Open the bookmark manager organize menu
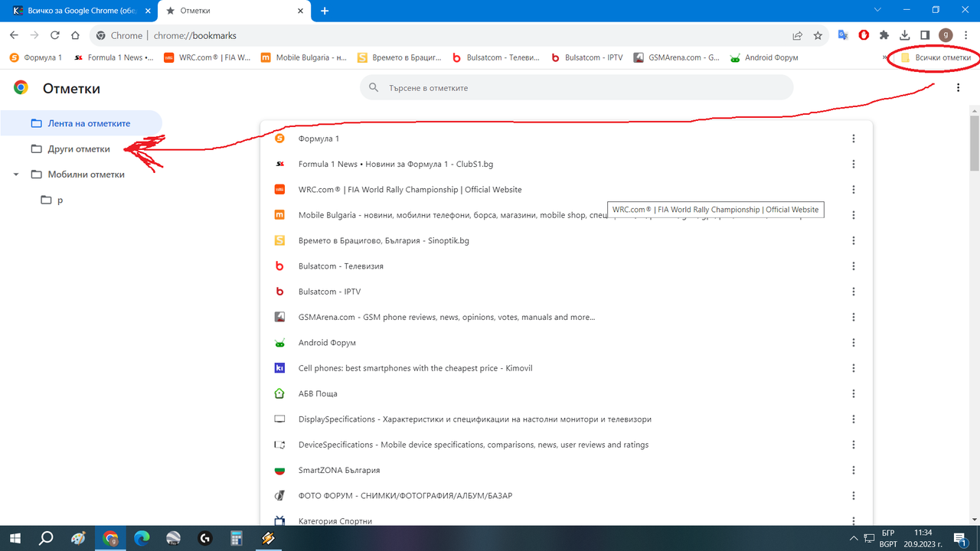 pyautogui.click(x=958, y=88)
